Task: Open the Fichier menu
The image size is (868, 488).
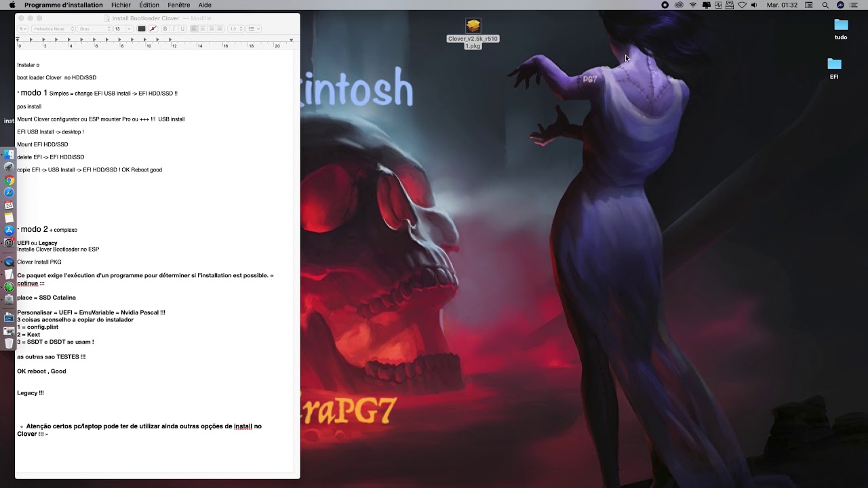Action: point(121,5)
